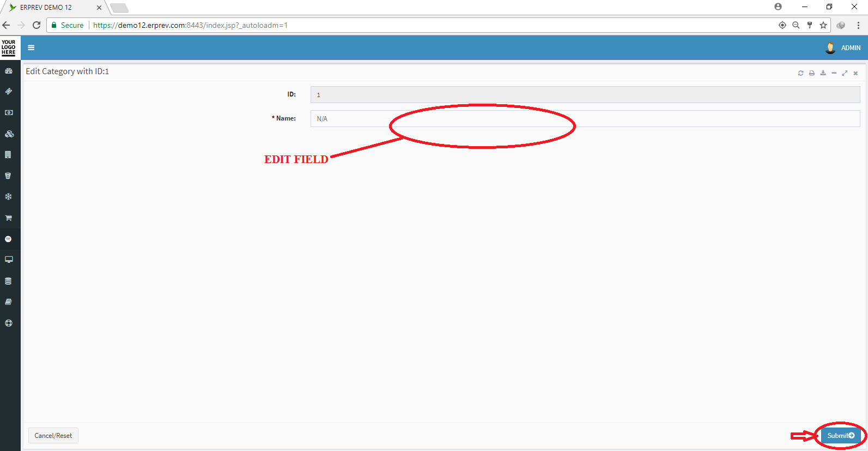Reload the browser page
Image resolution: width=868 pixels, height=451 pixels.
click(x=37, y=25)
